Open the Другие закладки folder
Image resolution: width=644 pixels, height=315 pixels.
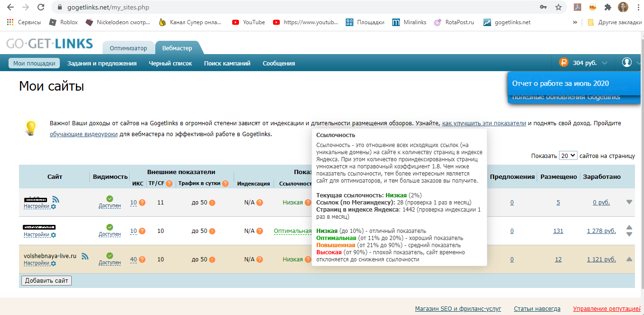point(614,22)
